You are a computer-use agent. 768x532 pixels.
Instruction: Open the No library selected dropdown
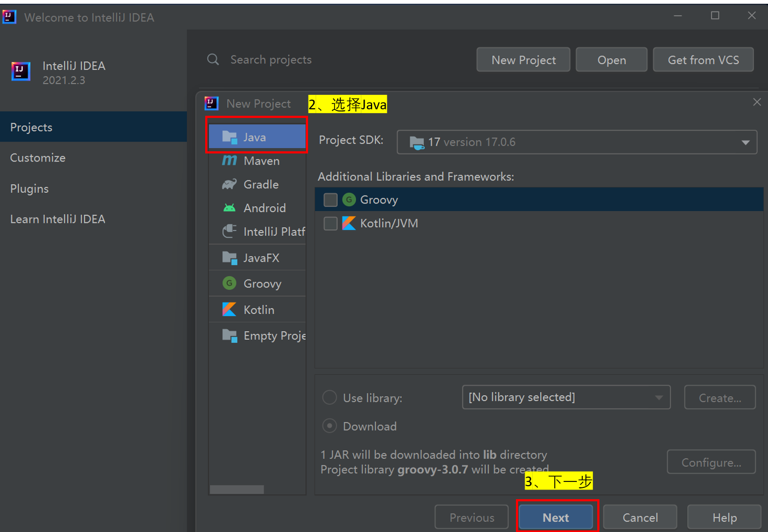pos(566,397)
